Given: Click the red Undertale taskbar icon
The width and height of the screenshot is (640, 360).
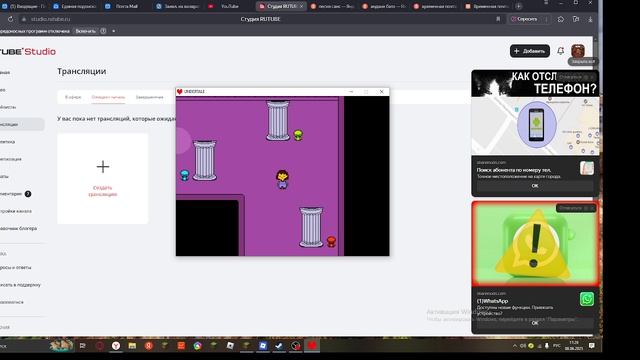Looking at the screenshot, I should point(312,346).
